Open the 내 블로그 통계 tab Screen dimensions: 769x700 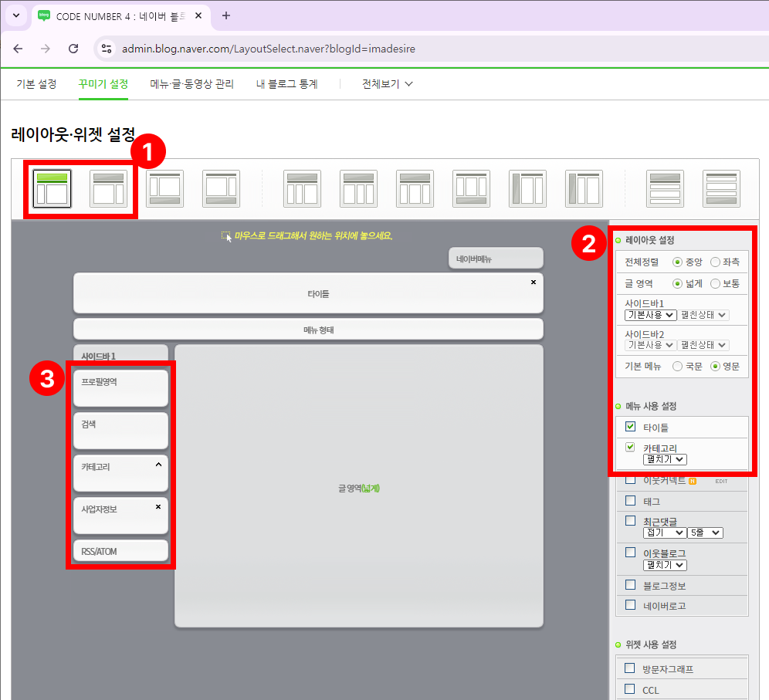click(x=286, y=84)
